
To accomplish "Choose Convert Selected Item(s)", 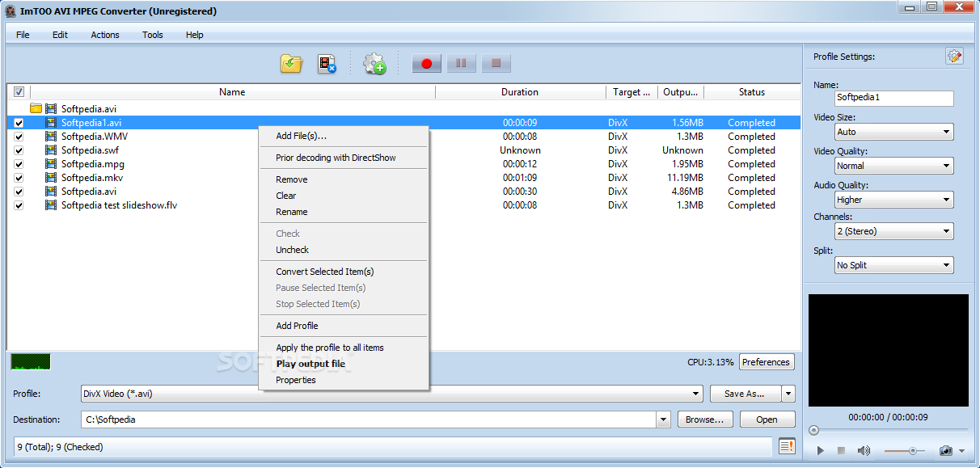I will pos(344,272).
